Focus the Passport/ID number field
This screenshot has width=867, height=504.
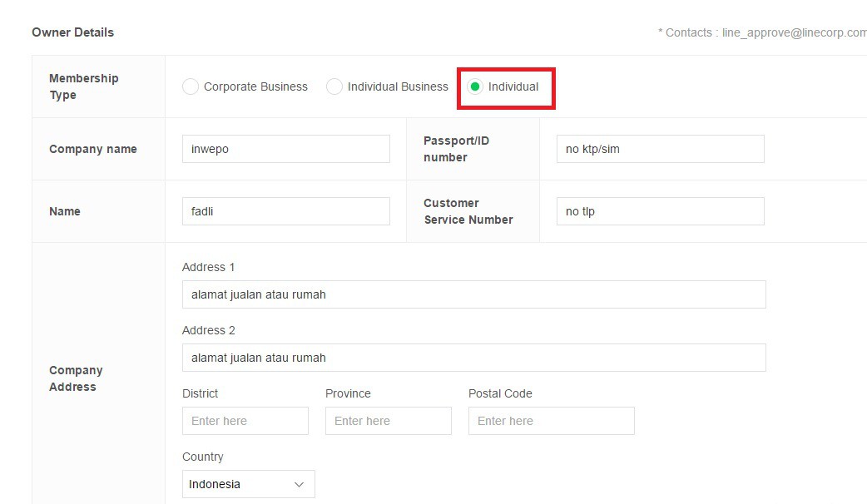pos(660,149)
